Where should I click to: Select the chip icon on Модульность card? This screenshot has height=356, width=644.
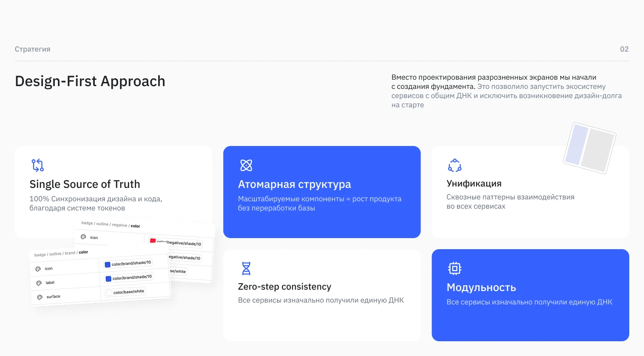point(454,268)
